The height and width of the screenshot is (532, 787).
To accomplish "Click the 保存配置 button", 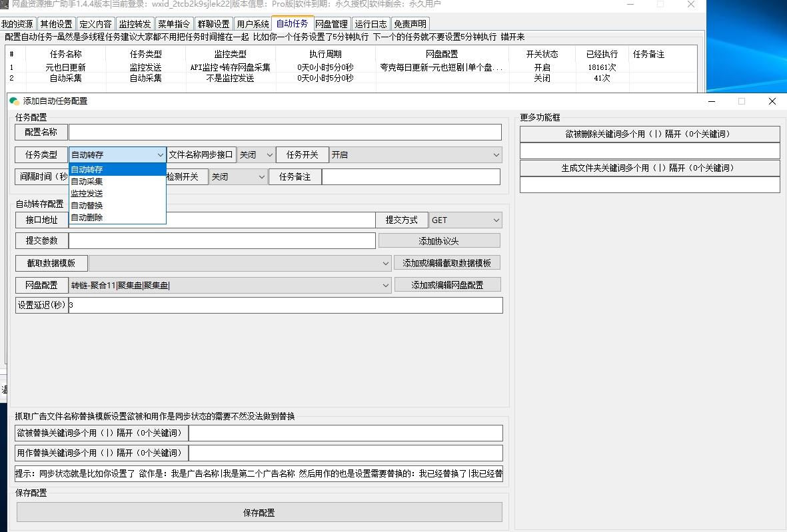I will [x=259, y=513].
